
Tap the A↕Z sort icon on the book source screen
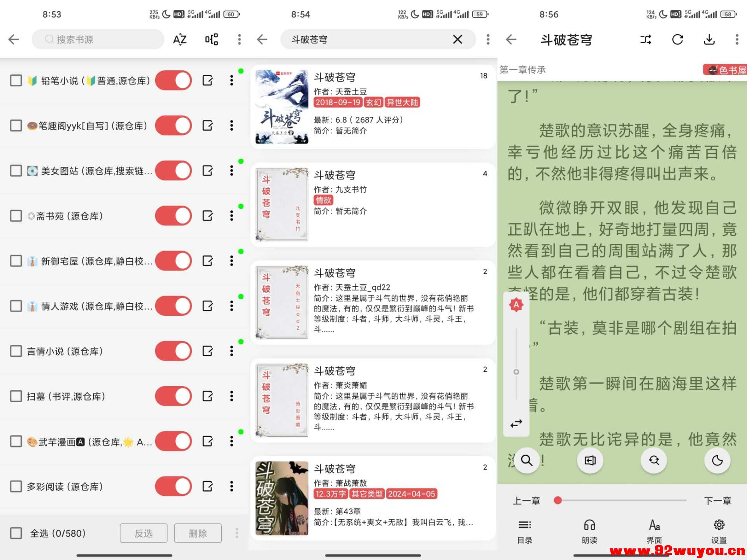(180, 39)
